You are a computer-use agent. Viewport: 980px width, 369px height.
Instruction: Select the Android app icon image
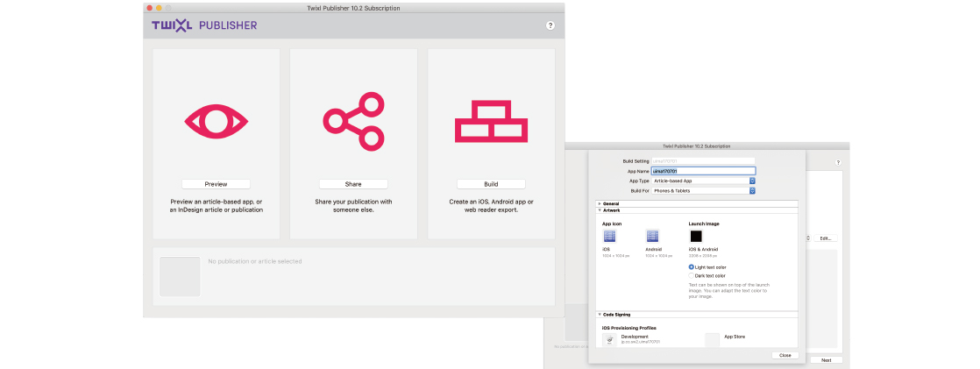pos(652,237)
